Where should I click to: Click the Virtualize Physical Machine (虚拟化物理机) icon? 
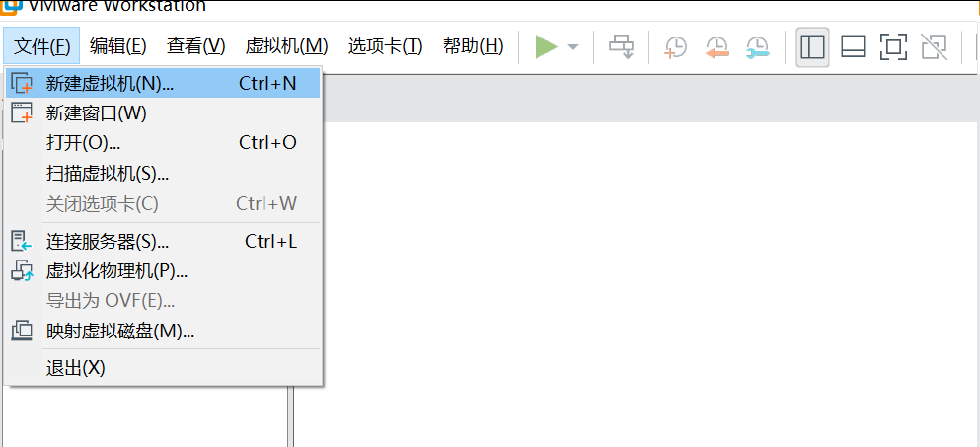pyautogui.click(x=22, y=270)
